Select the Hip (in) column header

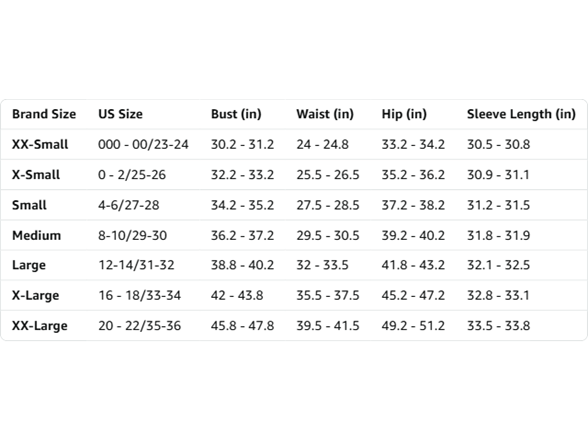tap(404, 114)
